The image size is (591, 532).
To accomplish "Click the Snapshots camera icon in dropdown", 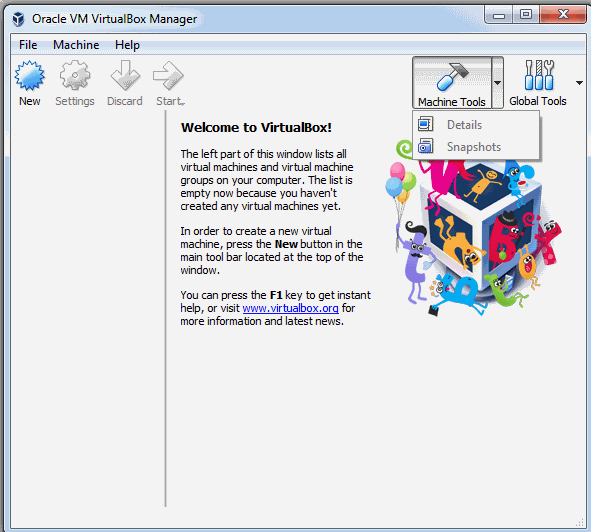I will pyautogui.click(x=426, y=146).
